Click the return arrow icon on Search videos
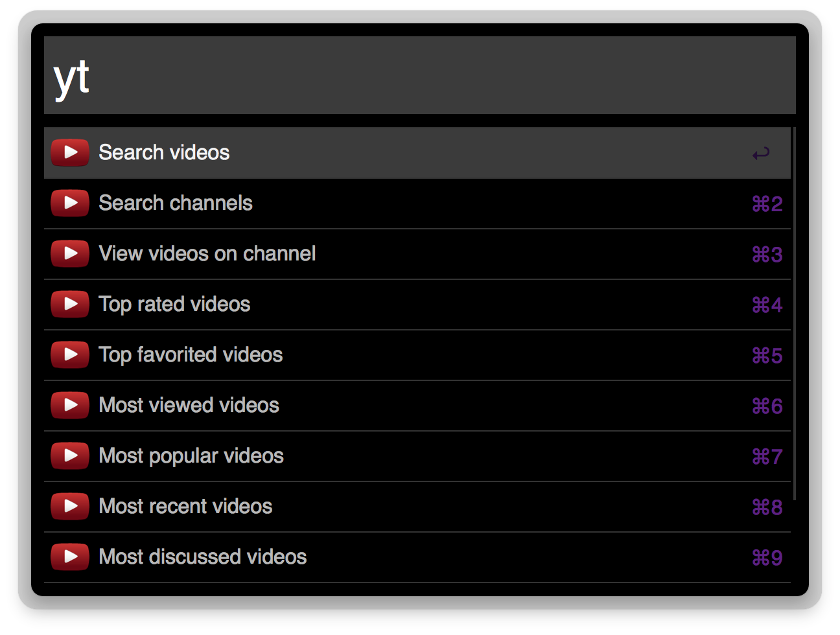The width and height of the screenshot is (840, 635). [x=761, y=154]
